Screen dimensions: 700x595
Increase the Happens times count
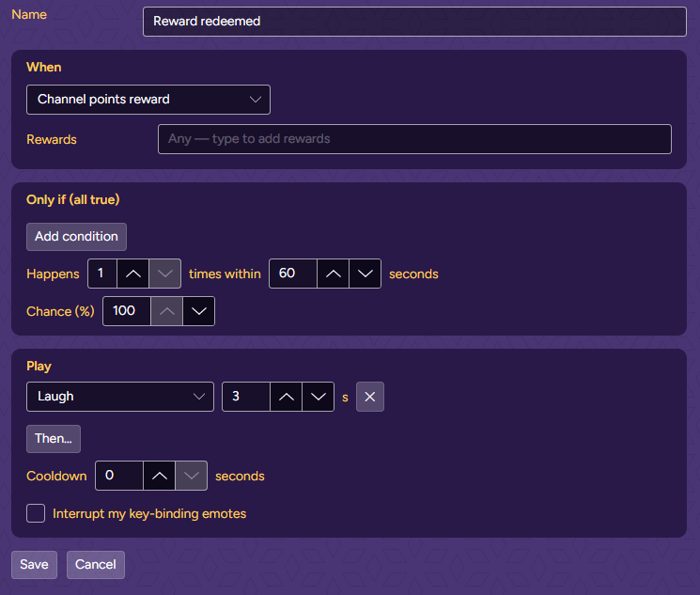133,274
